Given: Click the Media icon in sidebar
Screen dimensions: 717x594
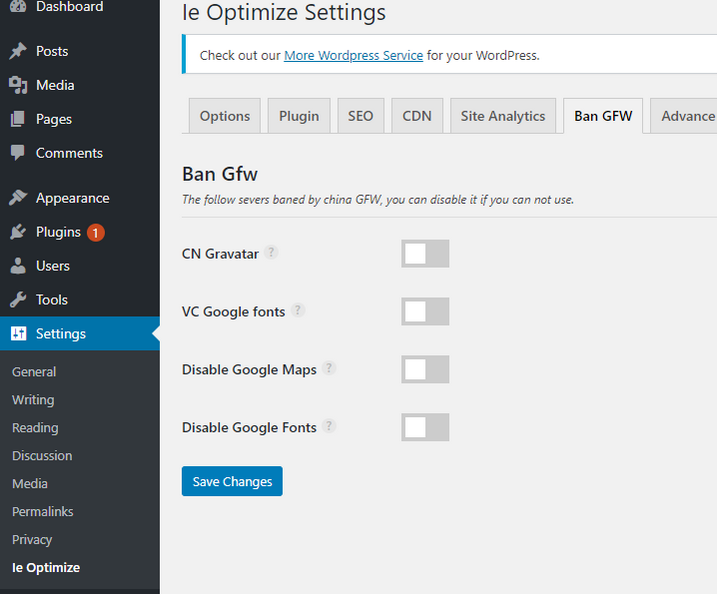Looking at the screenshot, I should pos(18,85).
